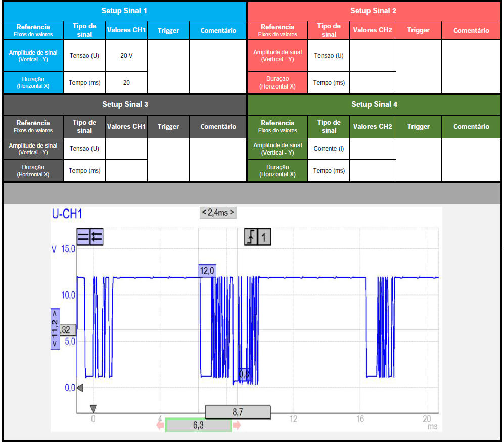Image resolution: width=504 pixels, height=442 pixels.
Task: Click empty Tensão value cell in Setup Sinal 2
Action: [x=372, y=56]
